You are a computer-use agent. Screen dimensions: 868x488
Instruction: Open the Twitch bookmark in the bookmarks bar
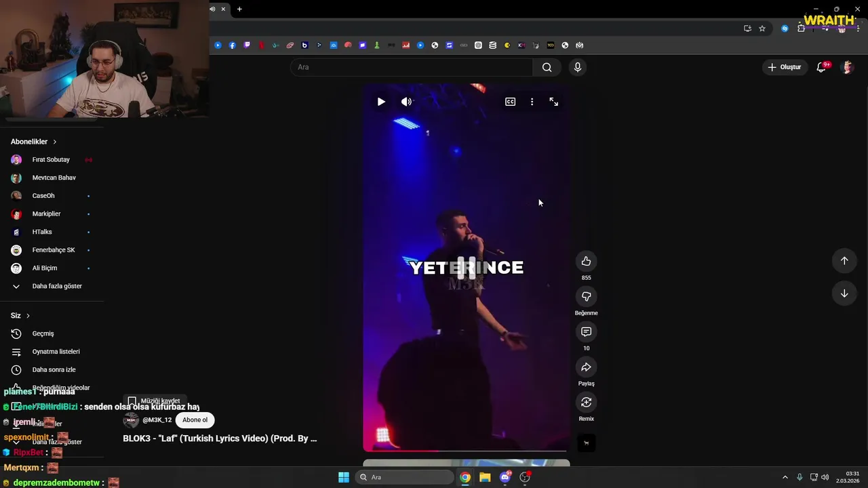coord(247,45)
